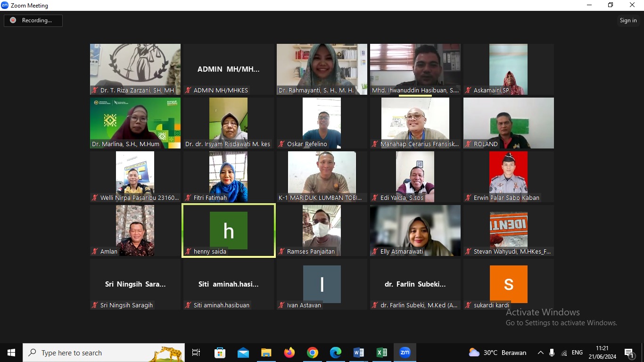This screenshot has height=362, width=644.
Task: Open the Mail app on the taskbar
Action: click(243, 353)
